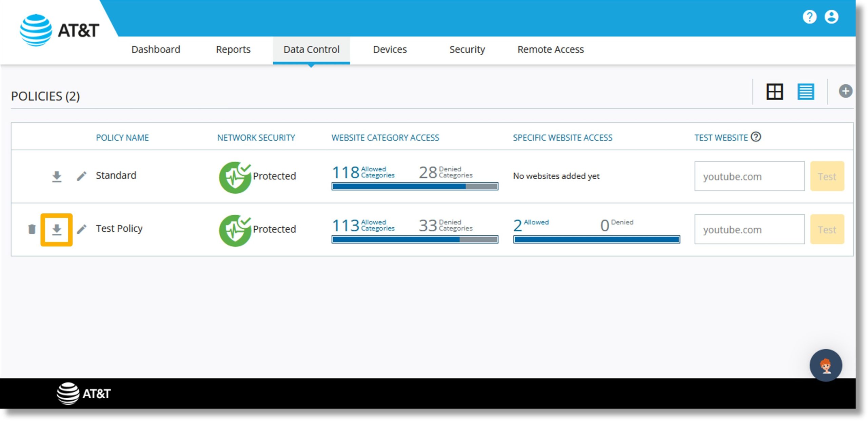Click the download icon for Test Policy
This screenshot has height=421, width=868.
[57, 229]
